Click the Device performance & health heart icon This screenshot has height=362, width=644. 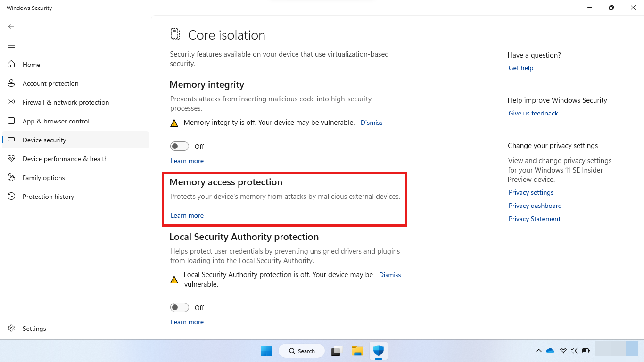12,159
